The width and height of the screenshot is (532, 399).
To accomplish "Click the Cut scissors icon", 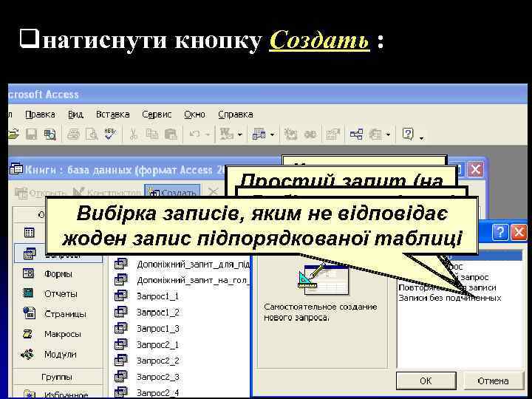I will coord(133,134).
